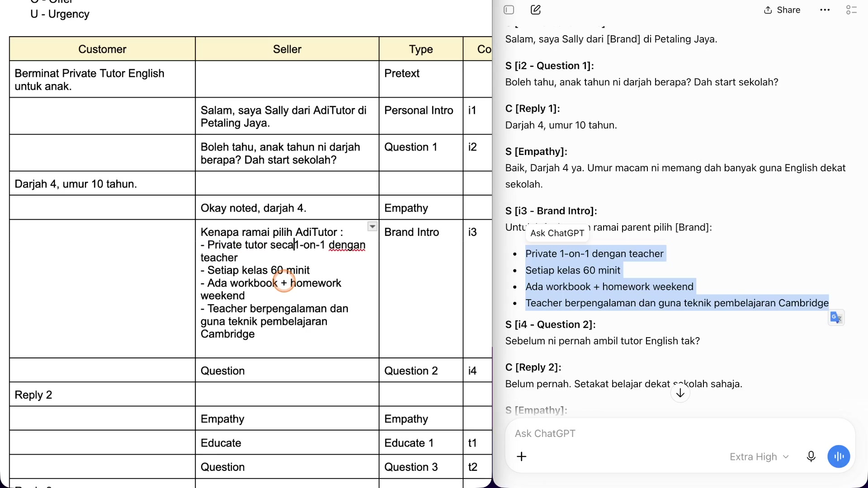Viewport: 868px width, 488px height.
Task: Click 'Berminat Private Tutor English' cell
Action: click(102, 80)
